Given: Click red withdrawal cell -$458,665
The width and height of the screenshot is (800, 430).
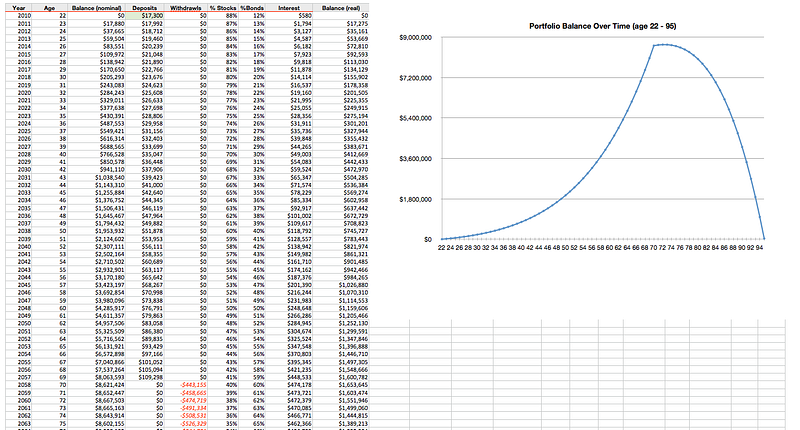Looking at the screenshot, I should click(x=186, y=393).
